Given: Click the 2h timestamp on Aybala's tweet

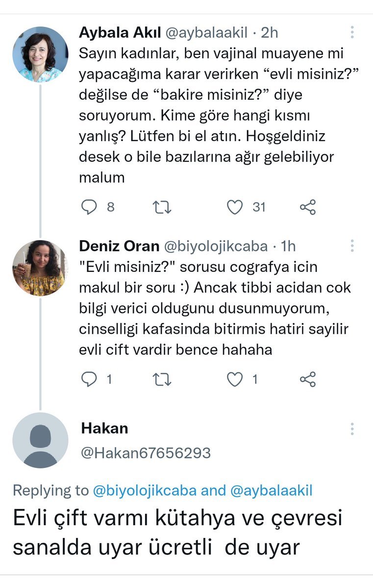Looking at the screenshot, I should tap(270, 32).
